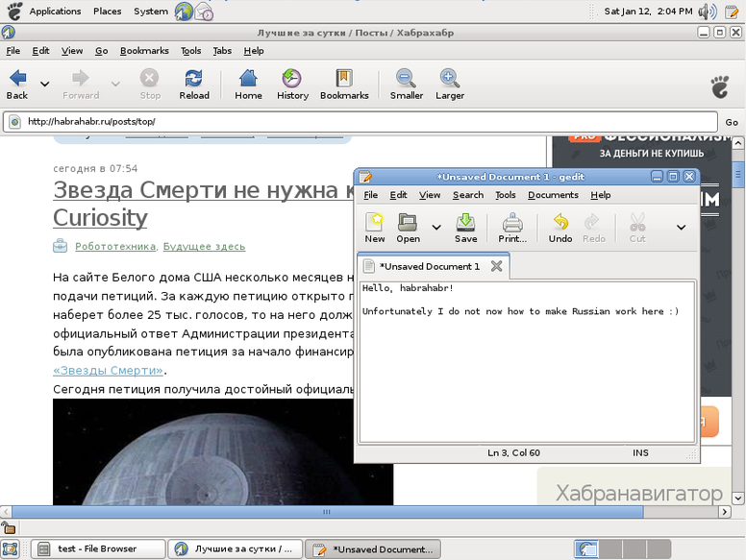Go back using the browser Back arrow
Screen dimensions: 746x560
17,85
